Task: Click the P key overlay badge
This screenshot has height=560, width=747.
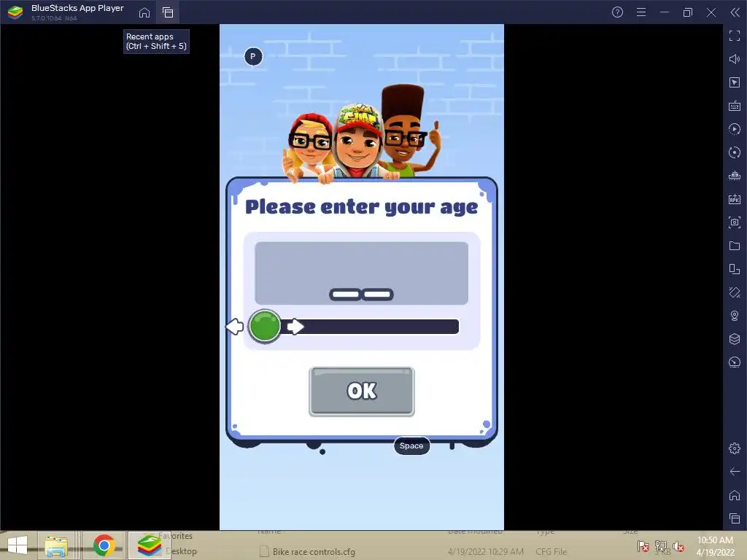Action: [x=253, y=56]
